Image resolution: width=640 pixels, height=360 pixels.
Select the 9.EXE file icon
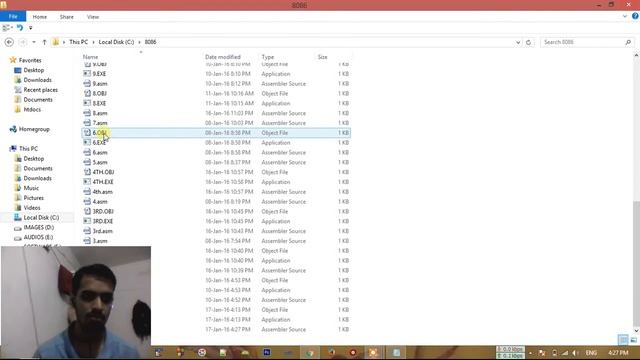click(87, 74)
